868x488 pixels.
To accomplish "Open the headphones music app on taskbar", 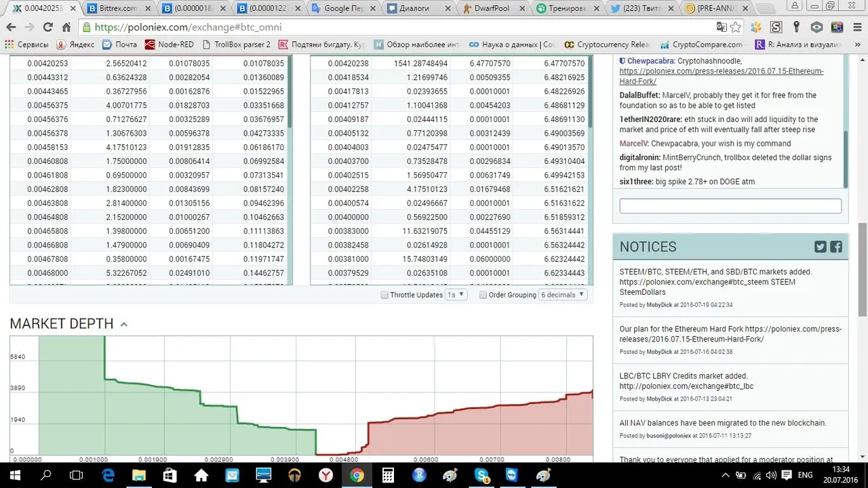I will [294, 475].
